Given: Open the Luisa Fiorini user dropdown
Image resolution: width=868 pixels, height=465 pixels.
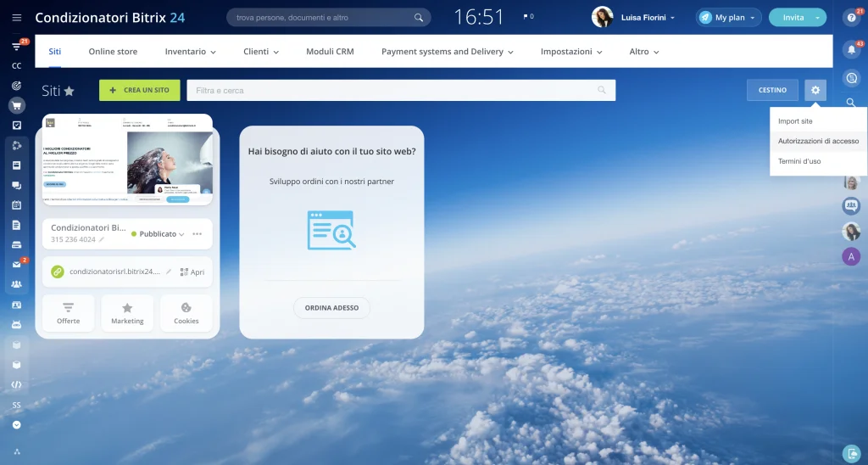Looking at the screenshot, I should coord(672,18).
